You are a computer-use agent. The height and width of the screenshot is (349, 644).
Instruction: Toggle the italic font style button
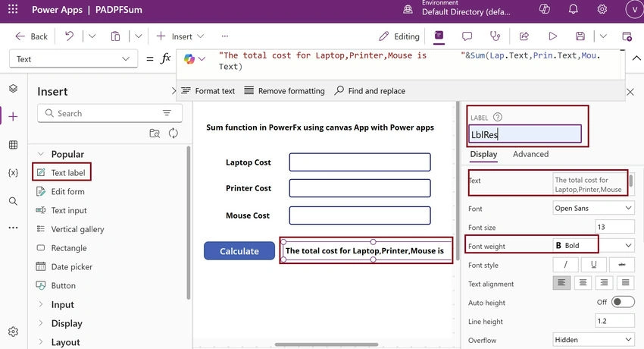565,265
